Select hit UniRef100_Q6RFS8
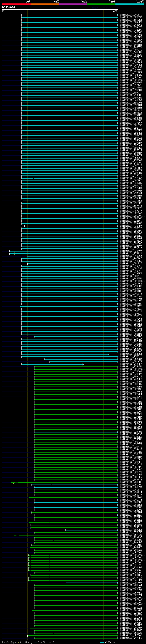 click(x=131, y=331)
